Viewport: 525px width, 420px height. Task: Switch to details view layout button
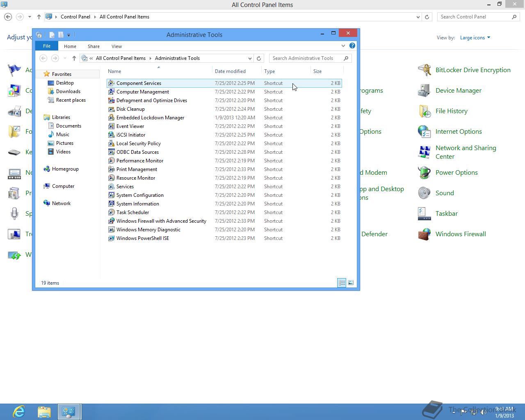point(342,283)
